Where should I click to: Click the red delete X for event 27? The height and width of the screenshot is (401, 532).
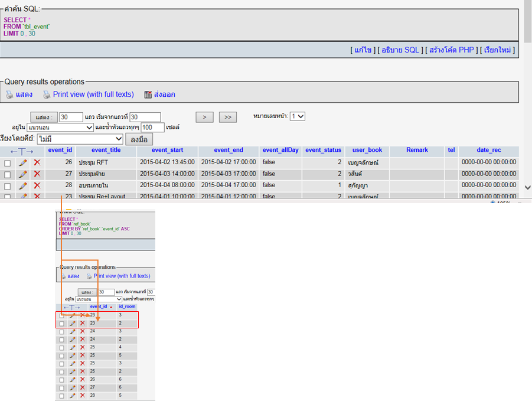click(37, 174)
